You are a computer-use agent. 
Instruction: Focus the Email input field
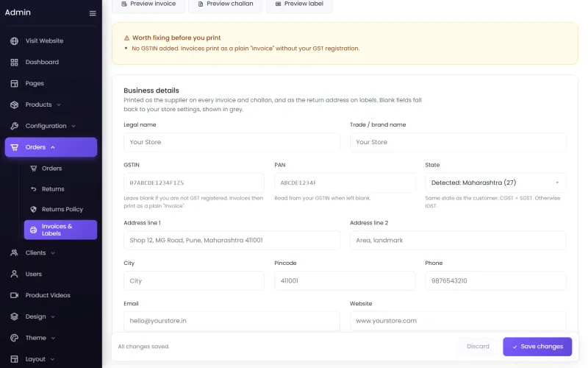click(x=232, y=321)
